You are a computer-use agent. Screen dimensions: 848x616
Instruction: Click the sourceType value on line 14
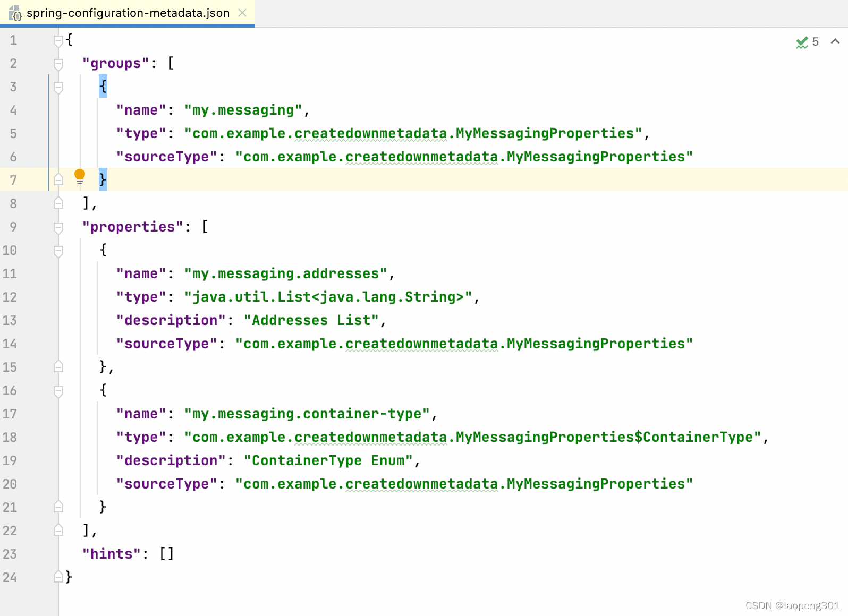(x=464, y=344)
